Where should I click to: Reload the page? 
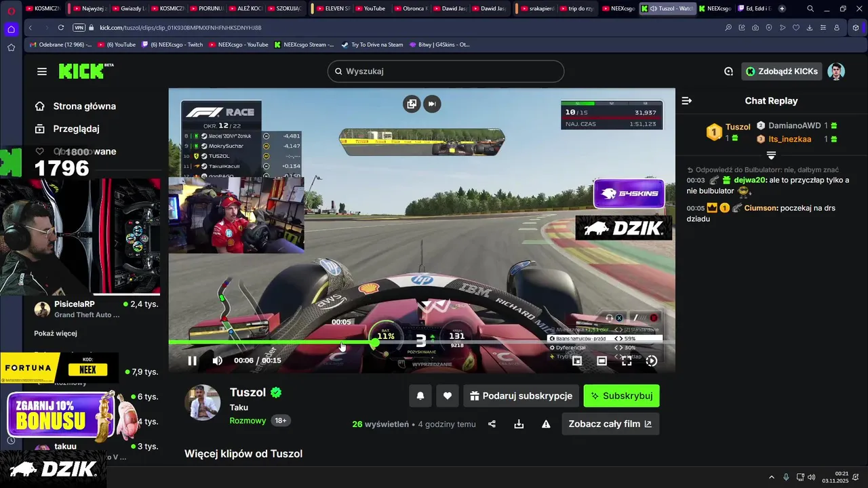coord(61,28)
